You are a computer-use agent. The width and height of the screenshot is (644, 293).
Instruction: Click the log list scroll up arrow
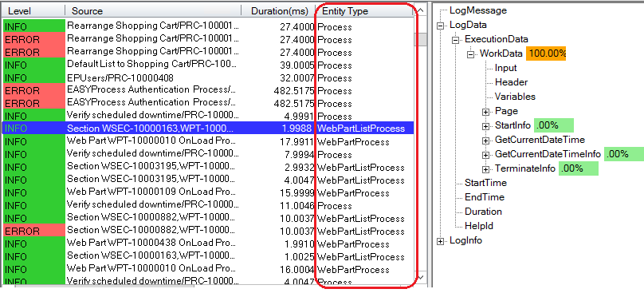coord(421,10)
